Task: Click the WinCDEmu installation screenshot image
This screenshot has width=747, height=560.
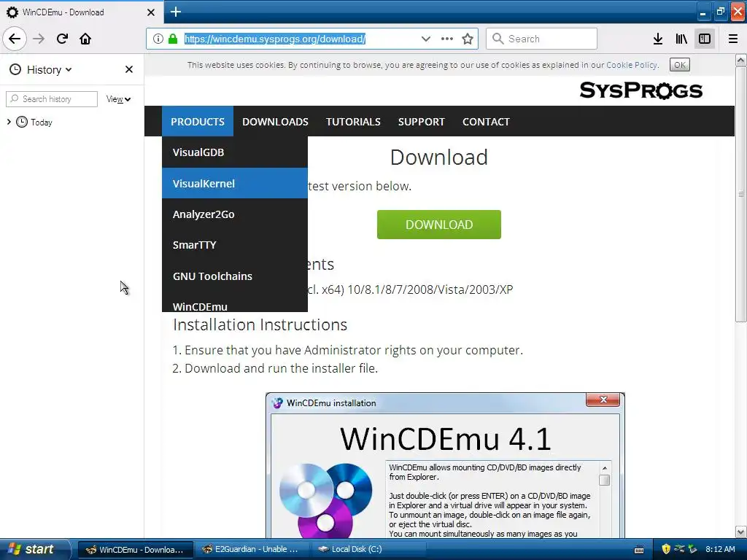Action: [x=445, y=465]
